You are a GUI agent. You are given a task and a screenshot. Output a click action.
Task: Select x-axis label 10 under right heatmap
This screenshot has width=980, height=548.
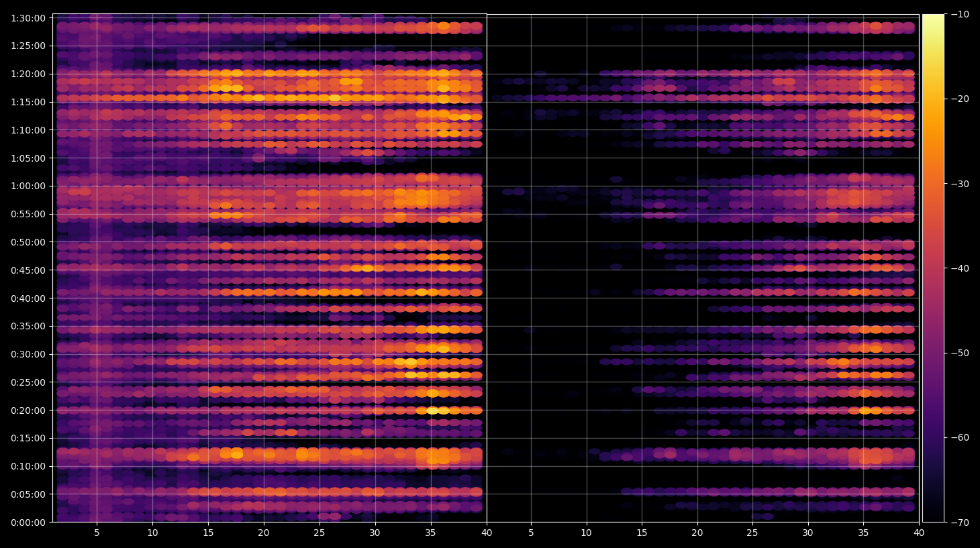click(x=587, y=533)
